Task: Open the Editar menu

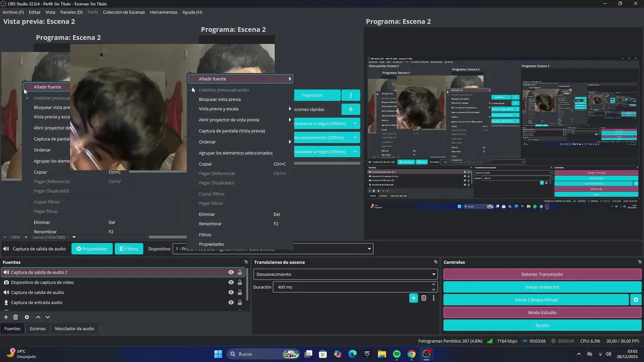Action: (35, 12)
